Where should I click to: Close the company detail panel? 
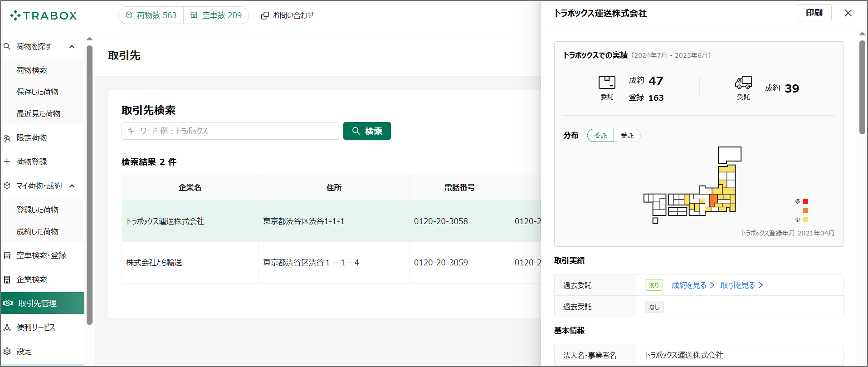[848, 13]
